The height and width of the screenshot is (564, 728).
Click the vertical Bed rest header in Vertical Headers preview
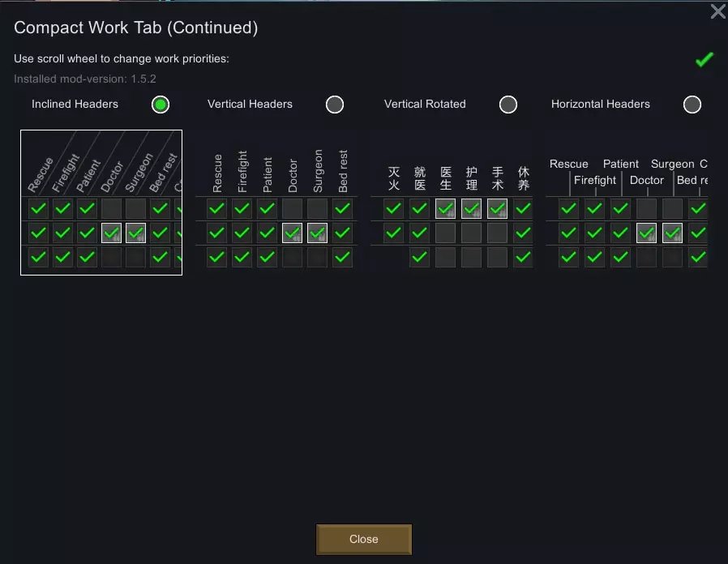click(x=343, y=171)
